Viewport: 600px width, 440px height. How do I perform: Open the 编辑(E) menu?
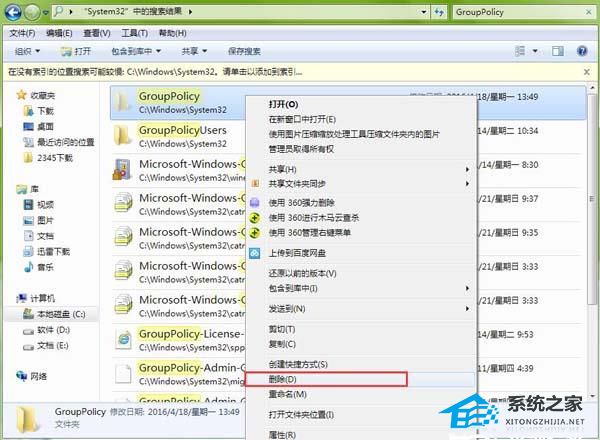59,33
